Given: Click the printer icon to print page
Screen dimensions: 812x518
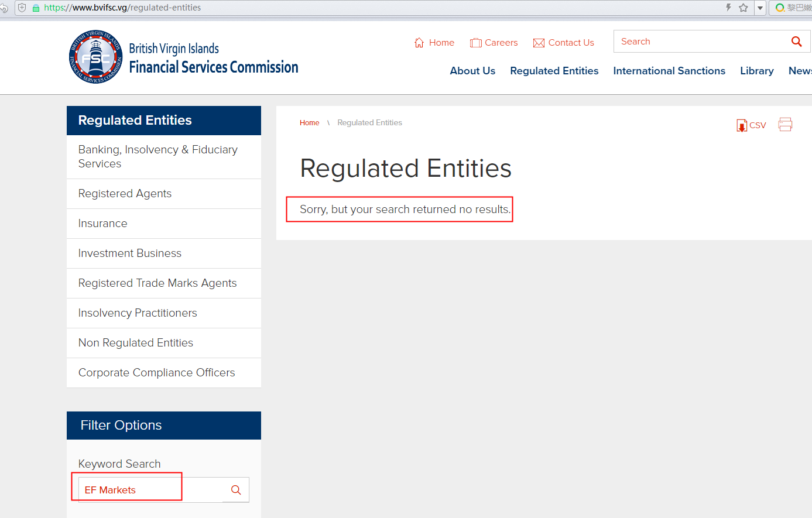Looking at the screenshot, I should pyautogui.click(x=785, y=124).
